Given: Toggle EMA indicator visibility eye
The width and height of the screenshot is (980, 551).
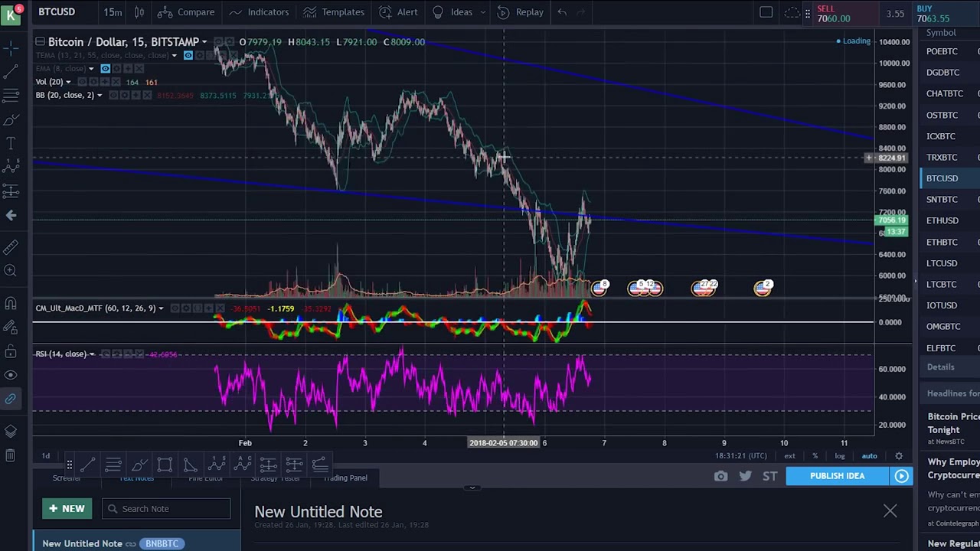Looking at the screenshot, I should [105, 69].
